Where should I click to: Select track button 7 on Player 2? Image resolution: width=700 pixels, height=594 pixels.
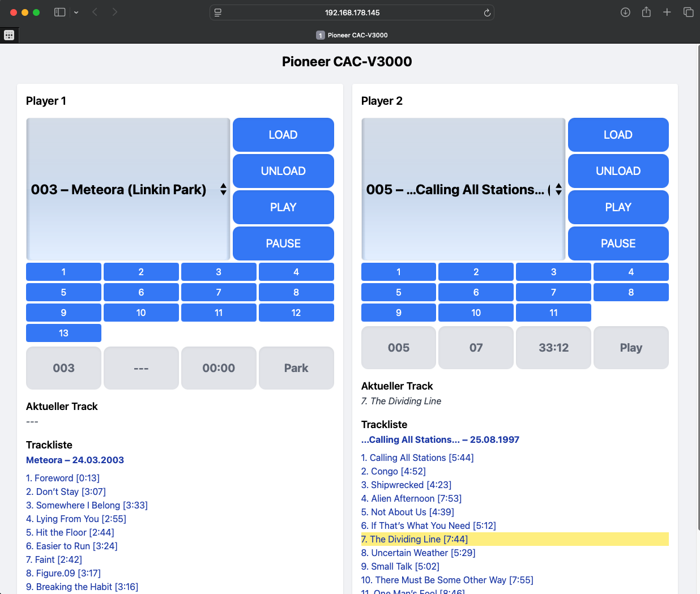coord(553,292)
